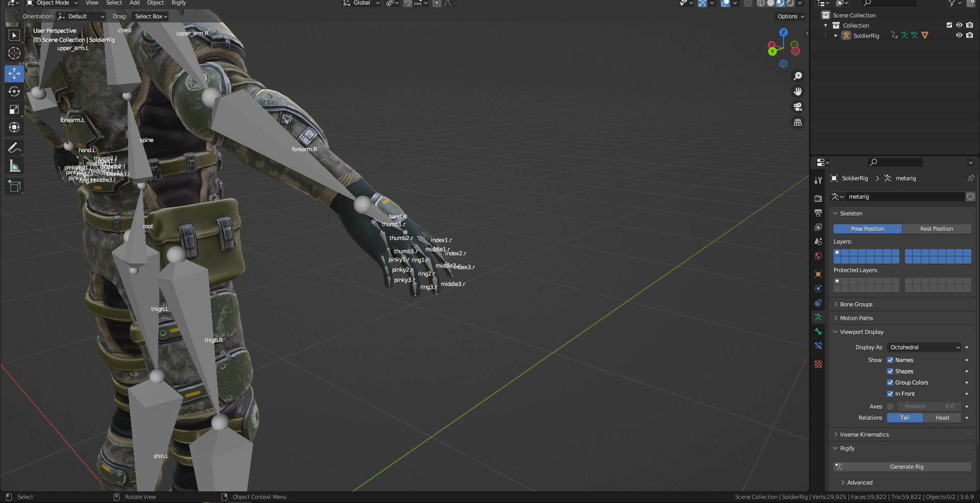This screenshot has height=503, width=980.
Task: Open the Output properties tab
Action: coord(818,212)
